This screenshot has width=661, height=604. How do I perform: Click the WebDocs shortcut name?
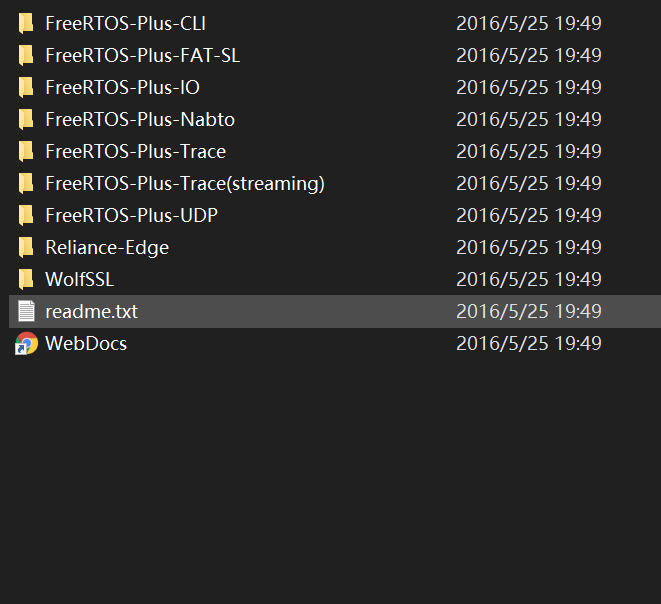pos(86,344)
